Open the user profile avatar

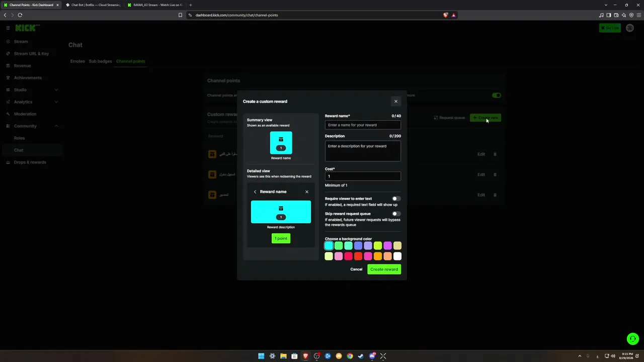click(630, 28)
